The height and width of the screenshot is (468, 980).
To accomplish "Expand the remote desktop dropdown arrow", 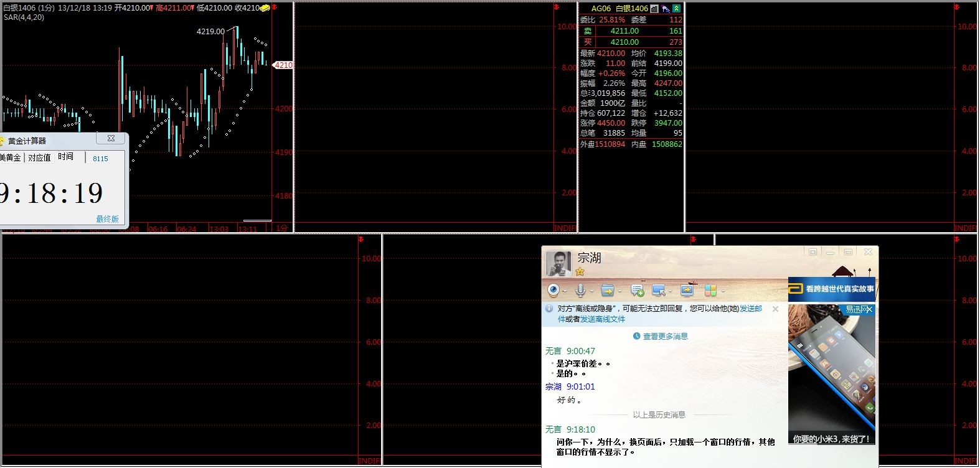I will tap(670, 291).
